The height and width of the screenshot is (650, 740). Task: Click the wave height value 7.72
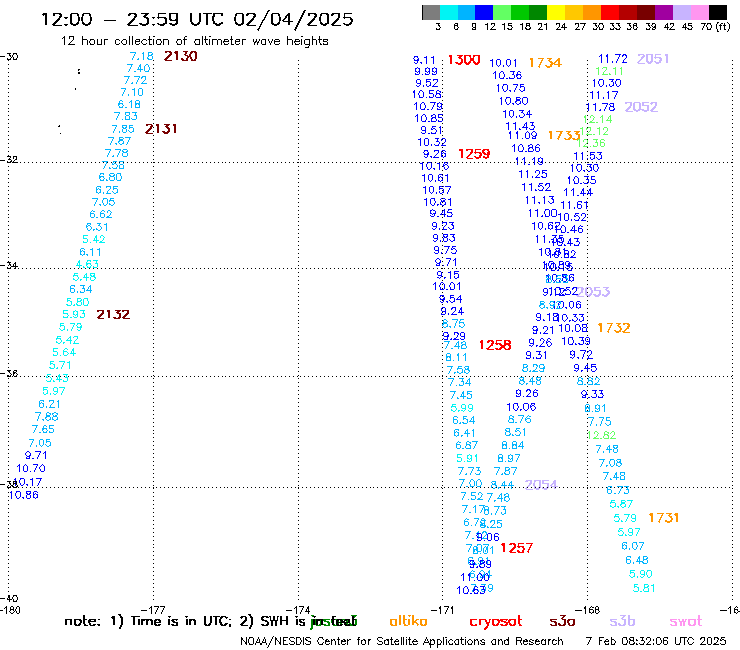coord(135,80)
